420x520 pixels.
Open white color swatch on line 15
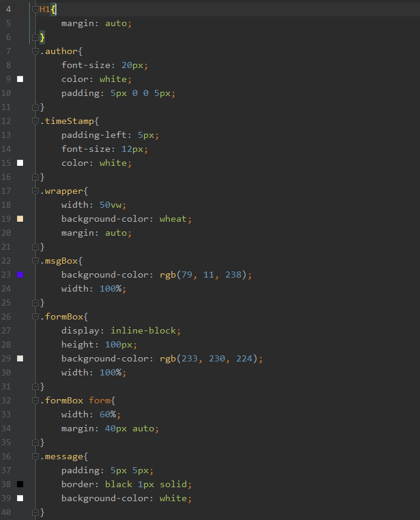coord(20,163)
